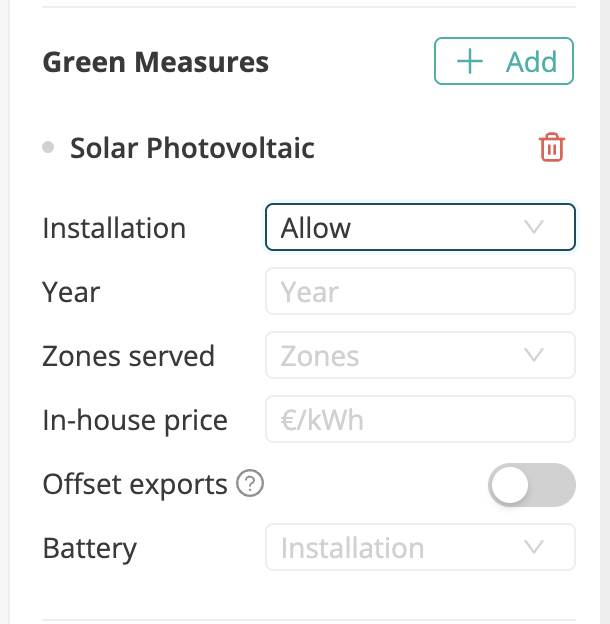Click the In-house price label
Screen dimensions: 610x624
point(135,420)
